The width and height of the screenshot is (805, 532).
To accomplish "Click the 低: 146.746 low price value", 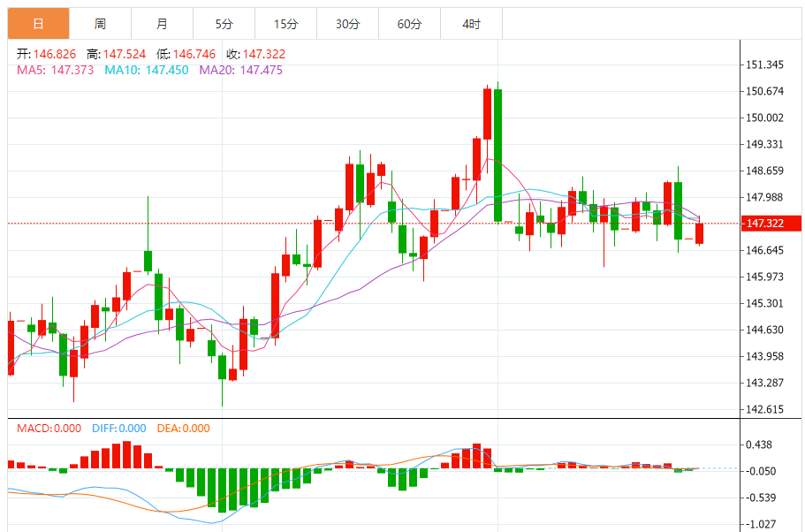I will click(x=186, y=54).
